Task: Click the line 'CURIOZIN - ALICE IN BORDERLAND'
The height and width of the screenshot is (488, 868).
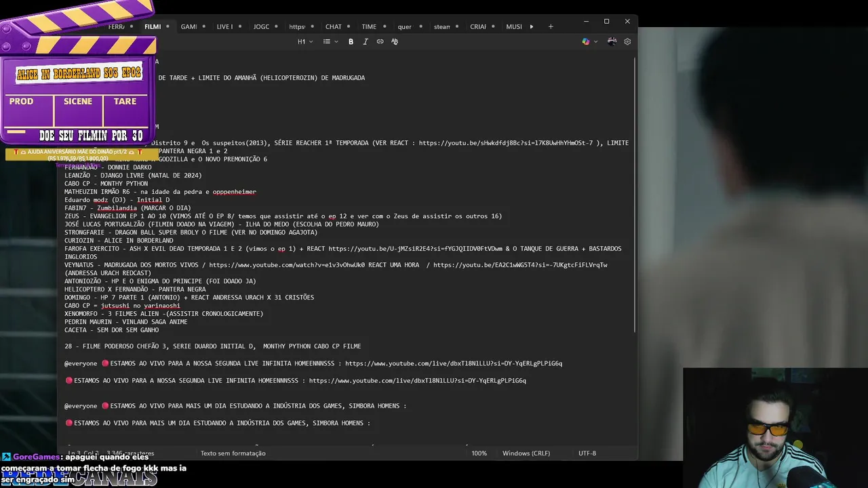Action: click(119, 241)
